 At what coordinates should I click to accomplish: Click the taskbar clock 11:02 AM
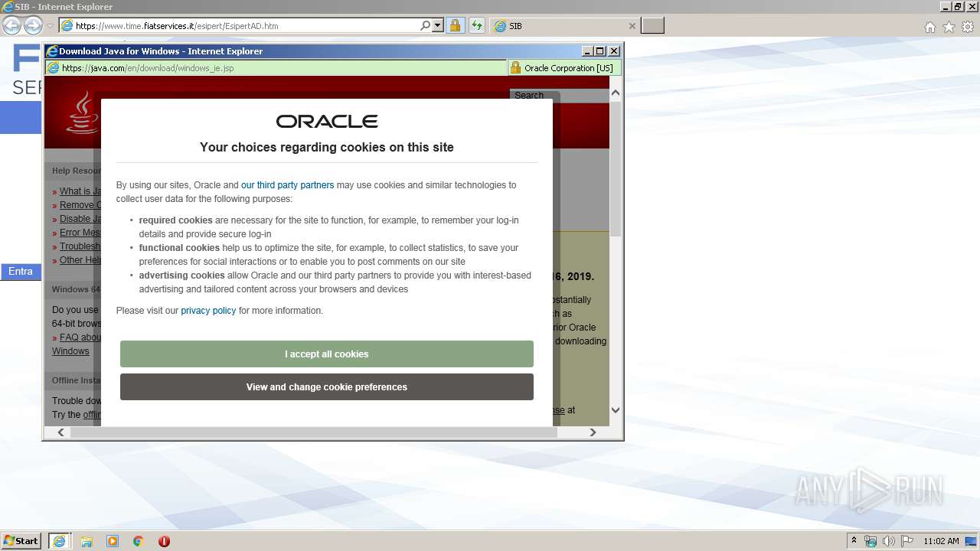click(x=941, y=541)
